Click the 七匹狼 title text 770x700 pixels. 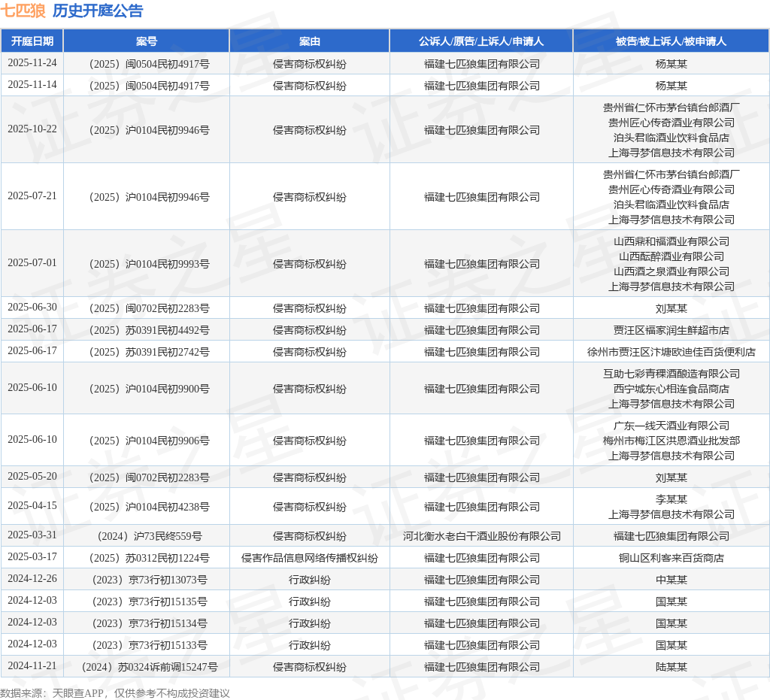23,11
